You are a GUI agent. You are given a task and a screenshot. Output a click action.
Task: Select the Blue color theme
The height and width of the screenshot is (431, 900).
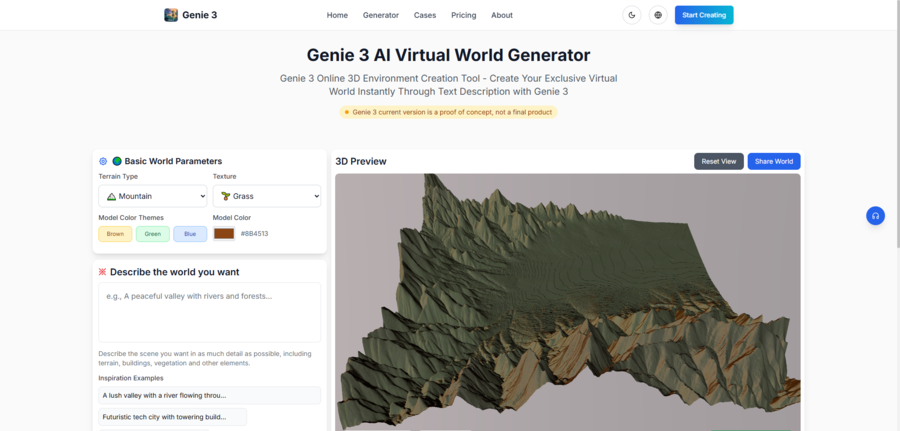coord(190,234)
